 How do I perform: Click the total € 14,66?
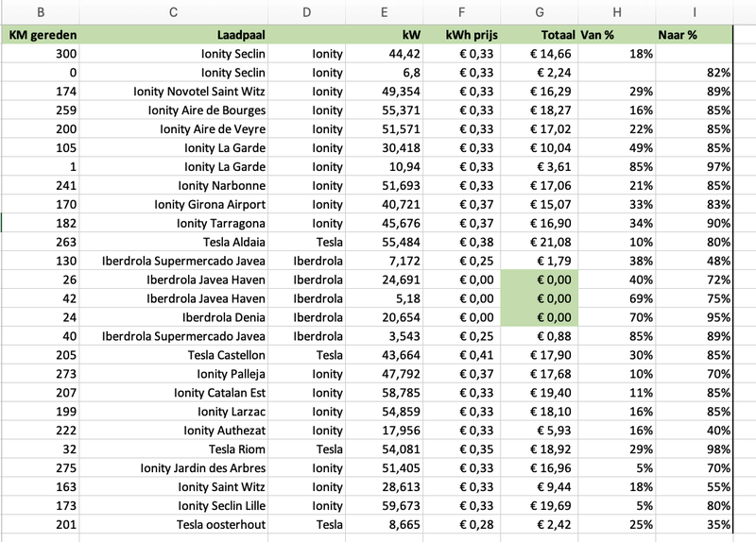coord(540,54)
